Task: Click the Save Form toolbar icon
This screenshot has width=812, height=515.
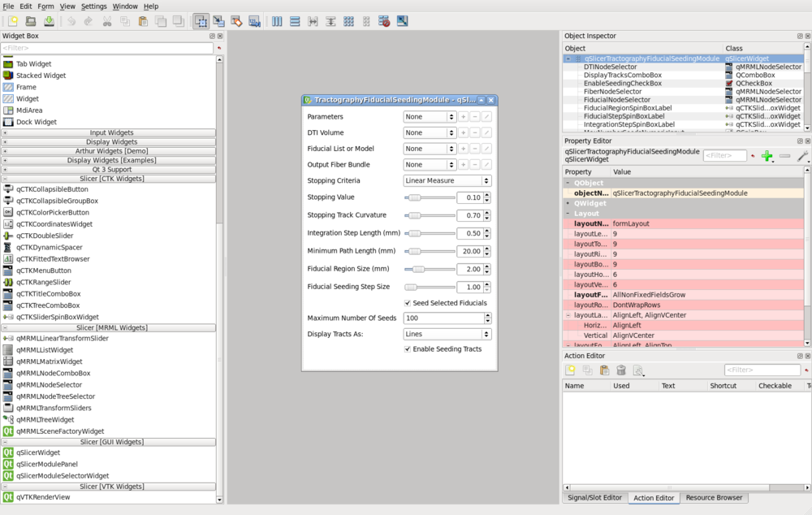Action: tap(49, 21)
